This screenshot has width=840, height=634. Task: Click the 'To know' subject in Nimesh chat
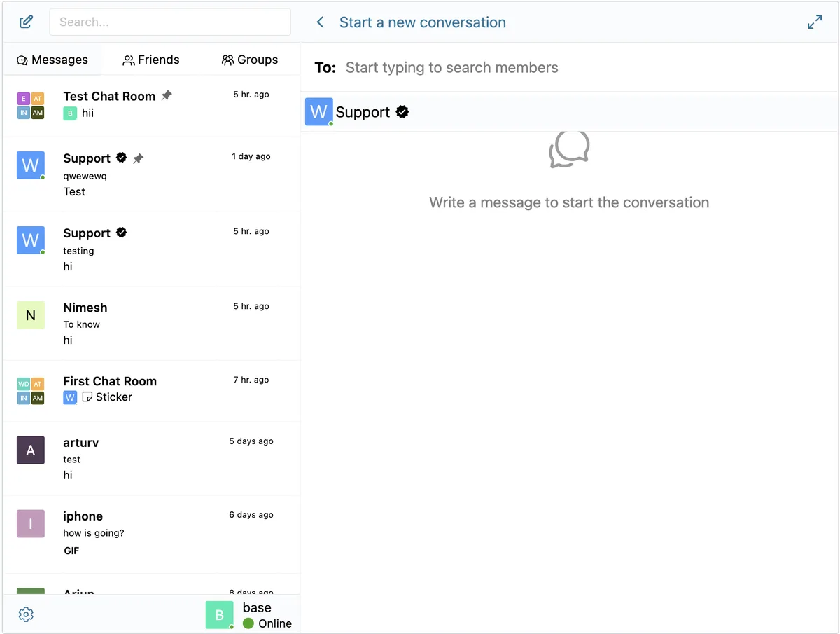point(82,324)
